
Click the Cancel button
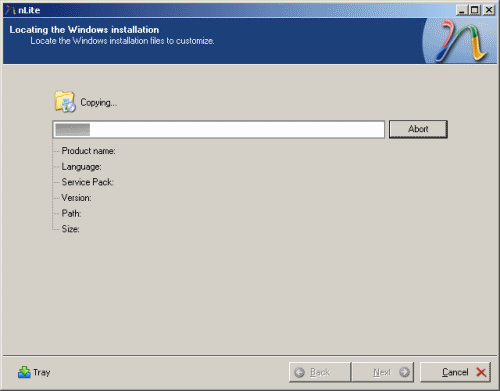tap(455, 372)
